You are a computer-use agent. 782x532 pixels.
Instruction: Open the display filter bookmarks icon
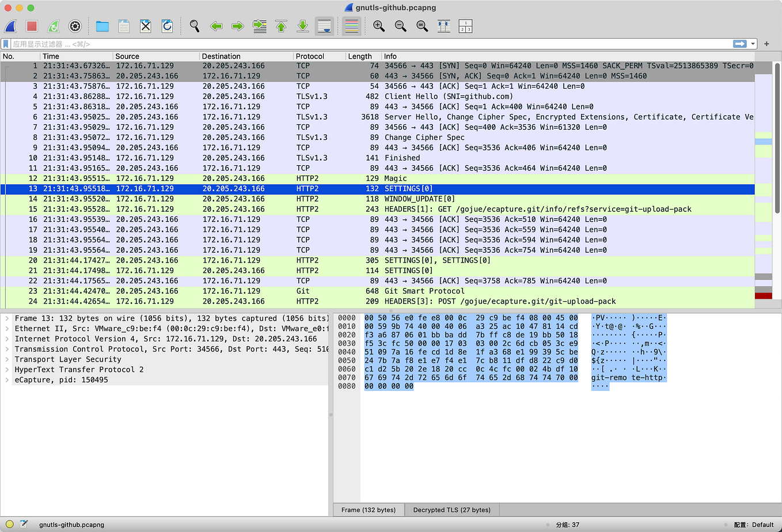pos(7,43)
